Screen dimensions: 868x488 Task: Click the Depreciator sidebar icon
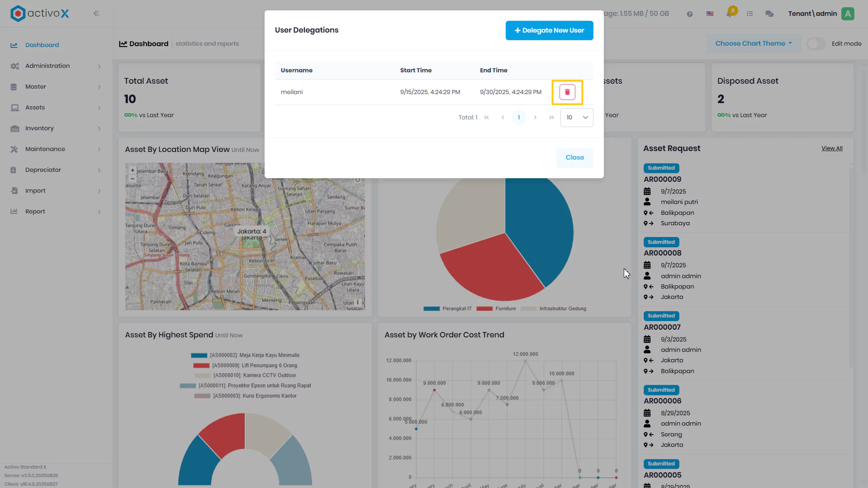tap(14, 170)
